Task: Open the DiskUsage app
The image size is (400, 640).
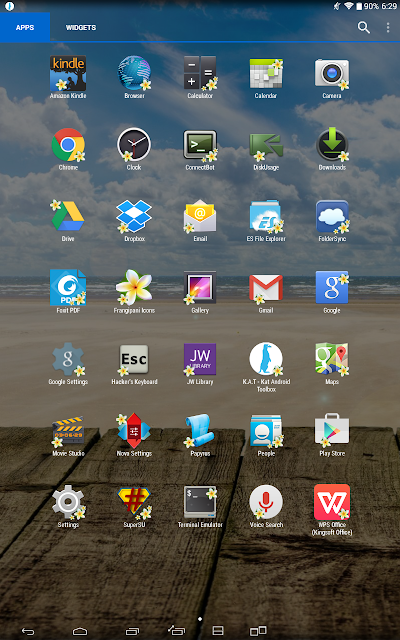Action: 266,146
